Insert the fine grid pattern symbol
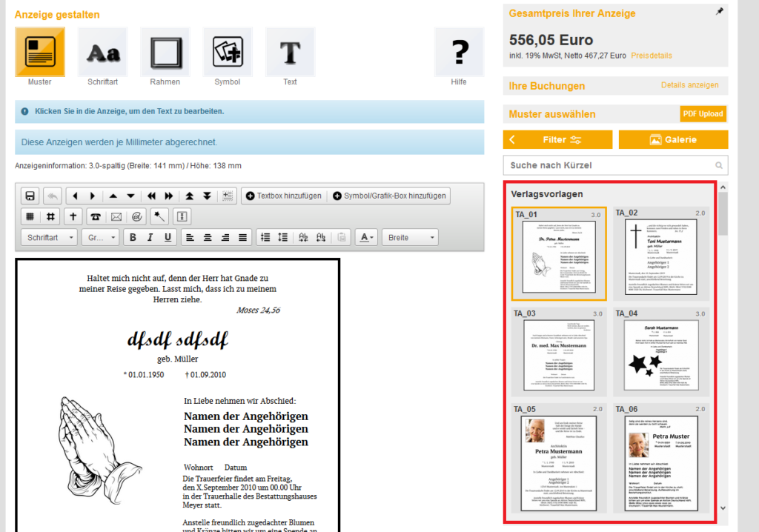 tap(30, 216)
